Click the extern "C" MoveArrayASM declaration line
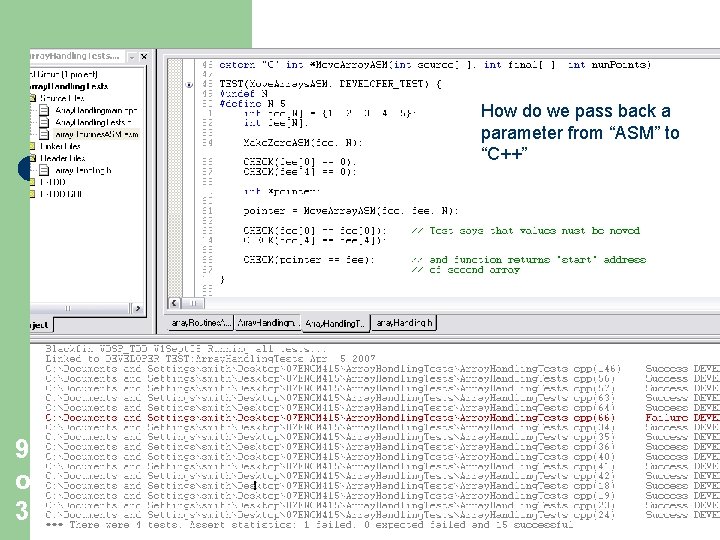Screen dimensions: 720x540 click(434, 65)
